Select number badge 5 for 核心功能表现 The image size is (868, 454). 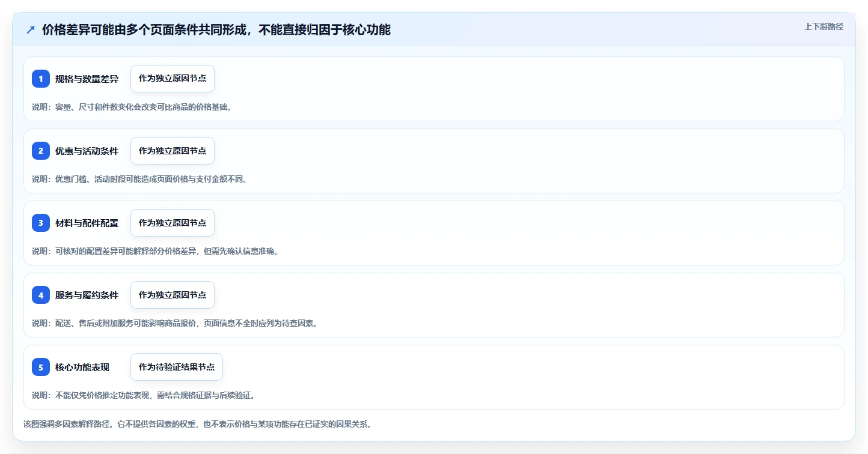(x=41, y=367)
